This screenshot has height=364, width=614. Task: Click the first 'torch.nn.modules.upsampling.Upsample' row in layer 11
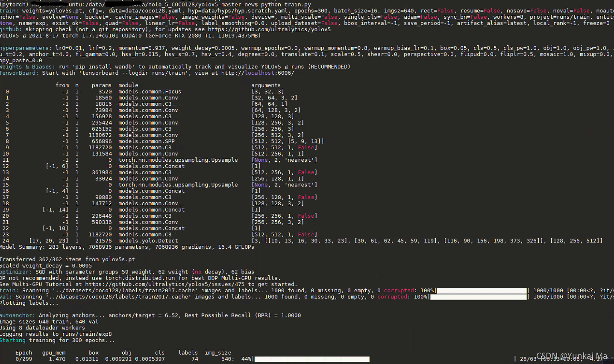tap(178, 160)
